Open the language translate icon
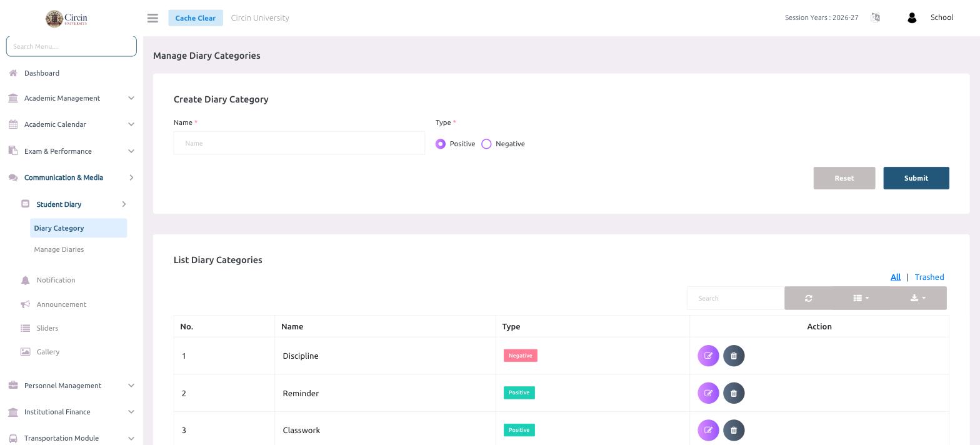980x445 pixels. (875, 17)
